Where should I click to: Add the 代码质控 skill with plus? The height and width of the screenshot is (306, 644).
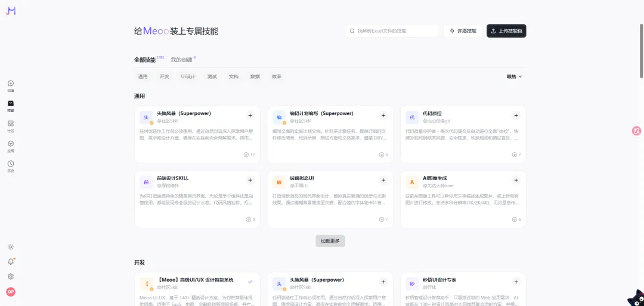coord(516,115)
